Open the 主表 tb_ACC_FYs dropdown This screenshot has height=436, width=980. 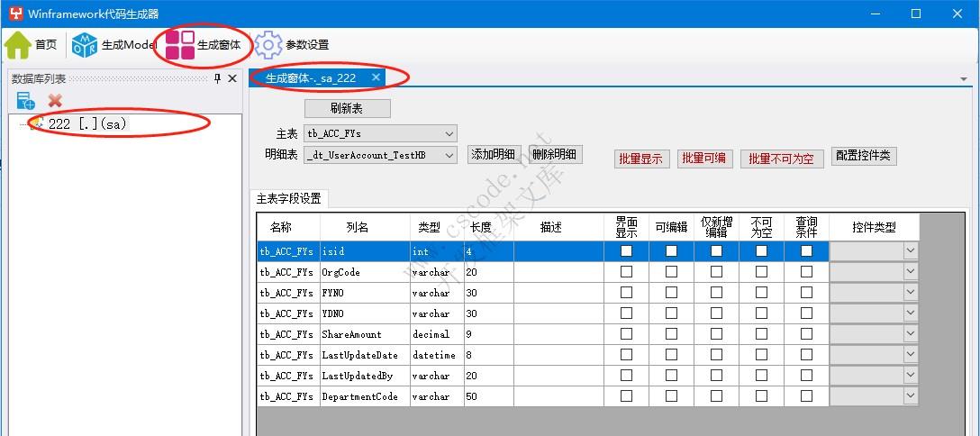(449, 133)
